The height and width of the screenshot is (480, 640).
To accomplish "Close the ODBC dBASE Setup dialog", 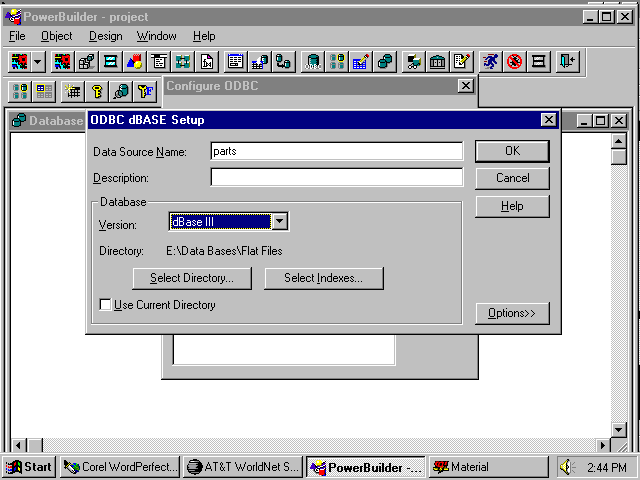I will 548,120.
